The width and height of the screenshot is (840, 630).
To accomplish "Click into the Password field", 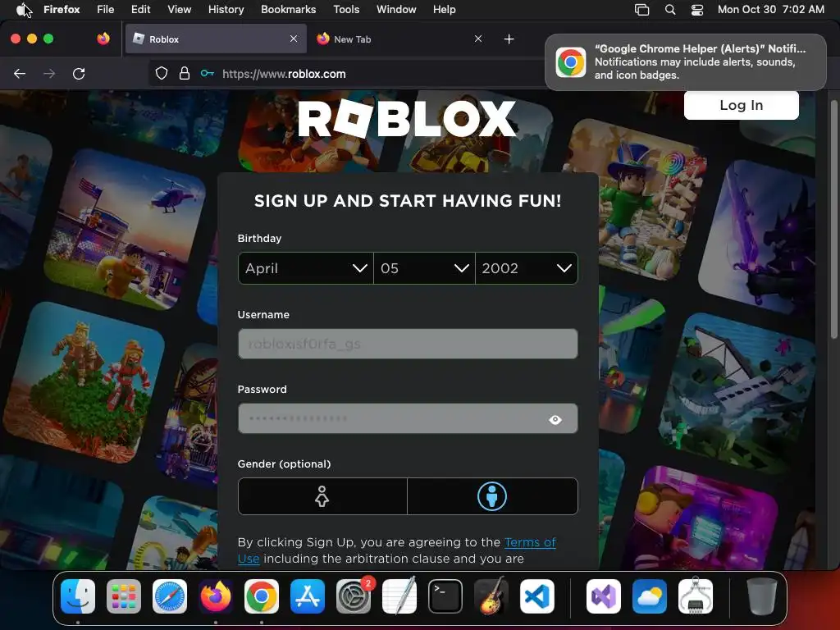I will pos(408,418).
